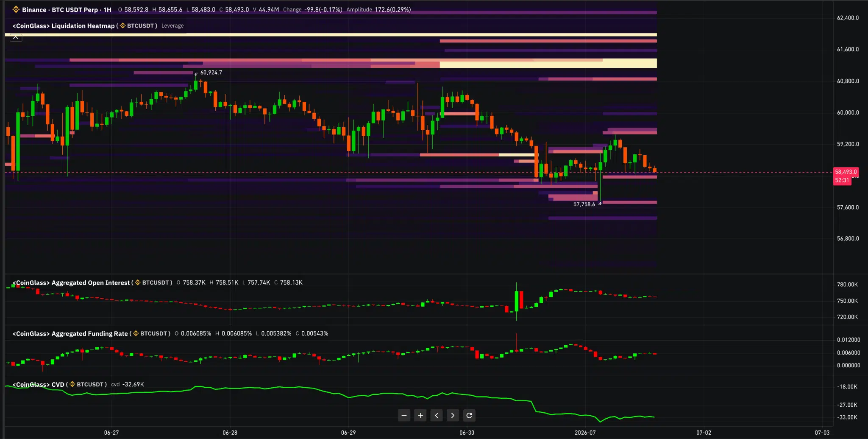The height and width of the screenshot is (439, 868).
Task: Select the Aggregated Open Interest indicator title
Action: tap(71, 282)
